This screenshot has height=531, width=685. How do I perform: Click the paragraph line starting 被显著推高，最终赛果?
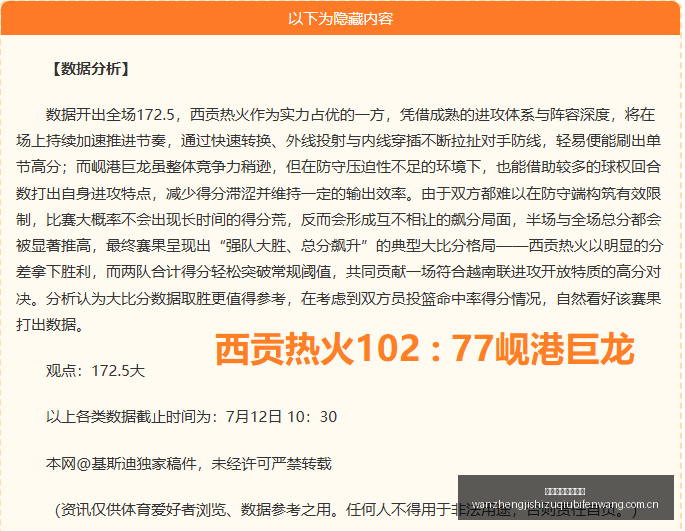coord(340,246)
